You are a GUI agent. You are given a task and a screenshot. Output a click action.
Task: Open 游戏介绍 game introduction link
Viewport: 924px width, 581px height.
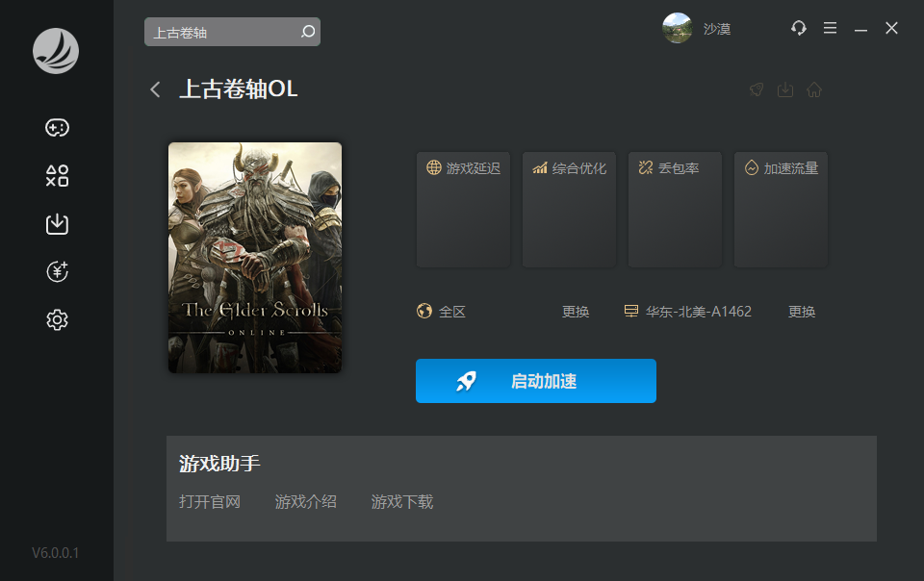tap(306, 501)
